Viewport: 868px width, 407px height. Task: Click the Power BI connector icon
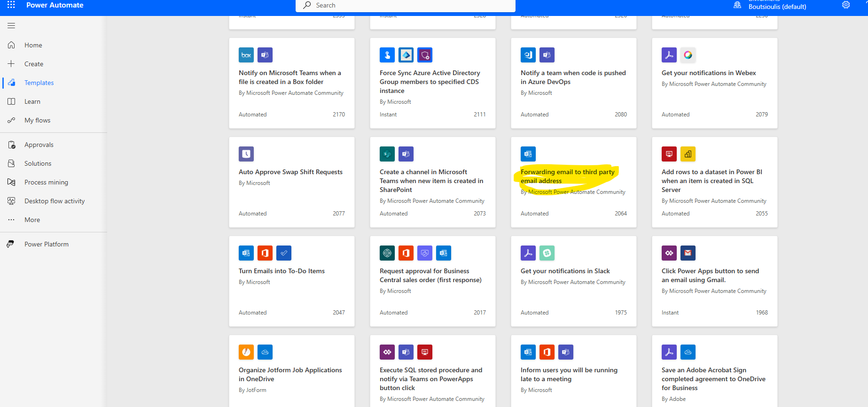(688, 154)
